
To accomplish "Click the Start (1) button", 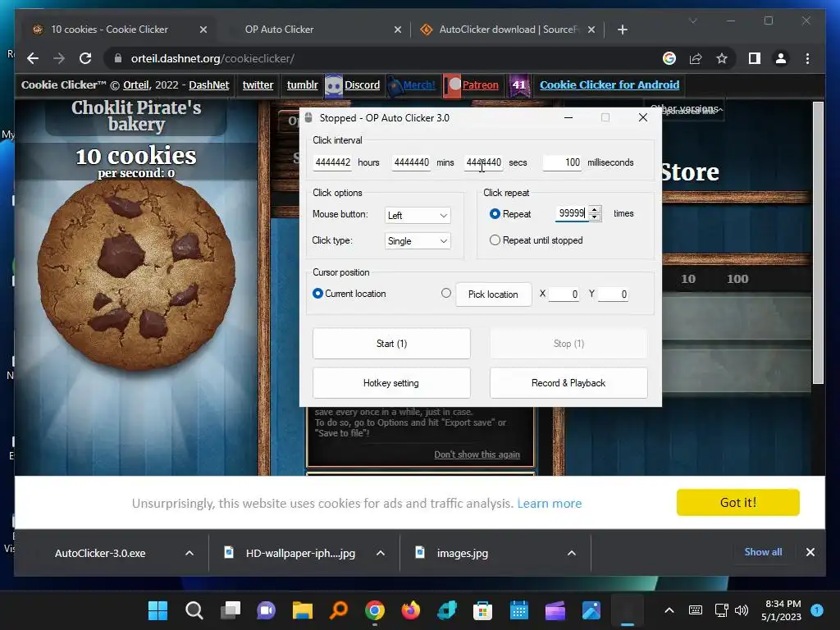I will [391, 344].
